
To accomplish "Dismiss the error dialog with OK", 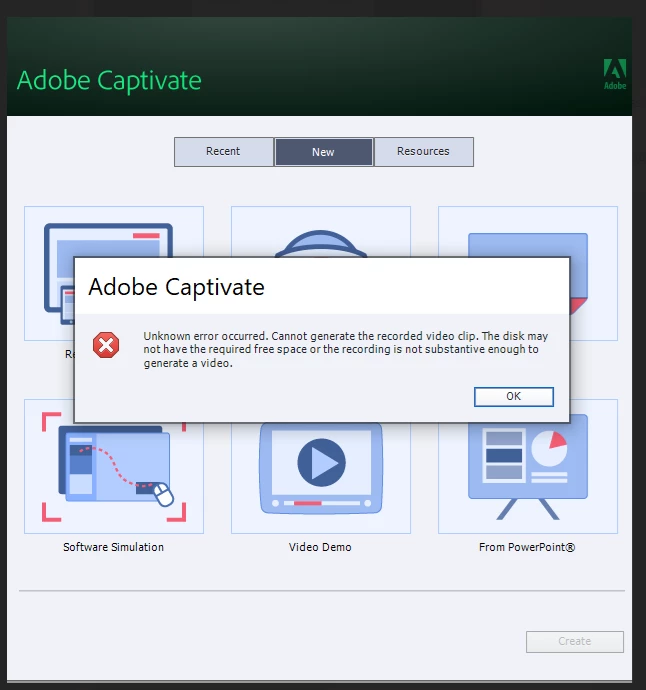I will click(514, 396).
